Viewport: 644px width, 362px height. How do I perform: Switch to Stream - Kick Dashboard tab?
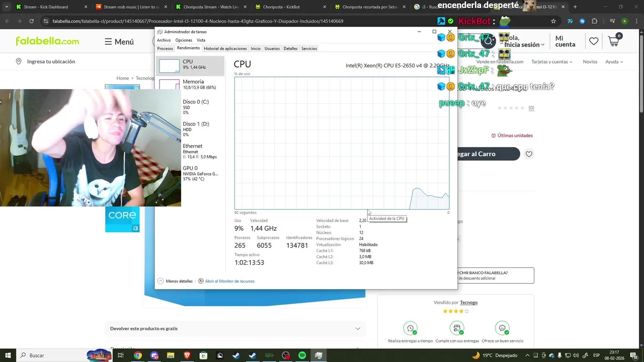click(51, 7)
